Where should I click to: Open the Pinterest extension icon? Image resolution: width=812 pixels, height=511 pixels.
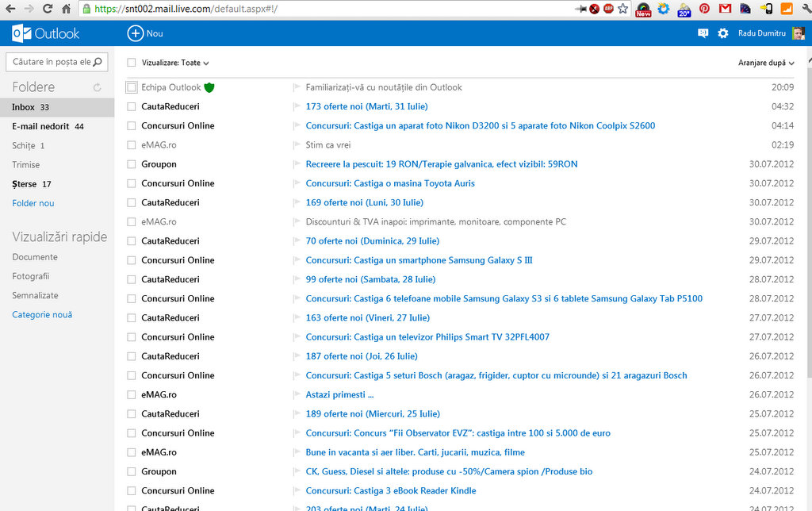[704, 8]
